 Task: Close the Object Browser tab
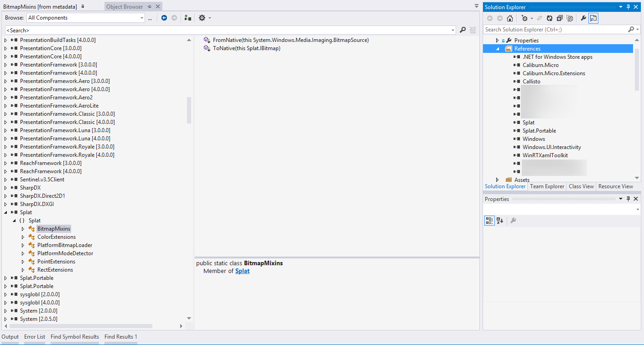[157, 7]
